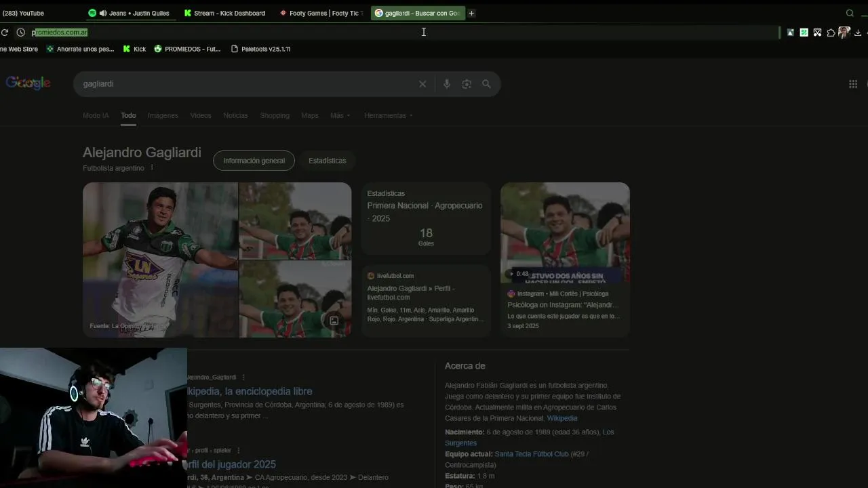868x488 pixels.
Task: Open the Web Store bookmark
Action: tap(19, 49)
